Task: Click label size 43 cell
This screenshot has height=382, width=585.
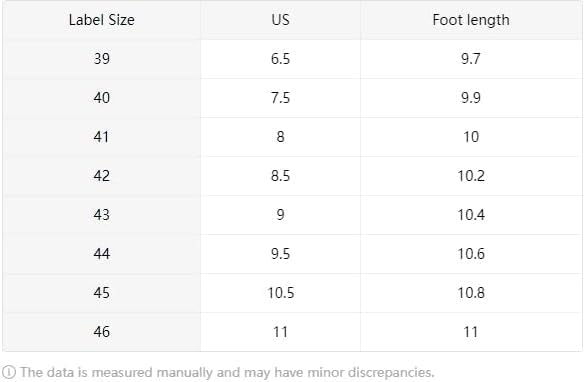Action: 101,215
